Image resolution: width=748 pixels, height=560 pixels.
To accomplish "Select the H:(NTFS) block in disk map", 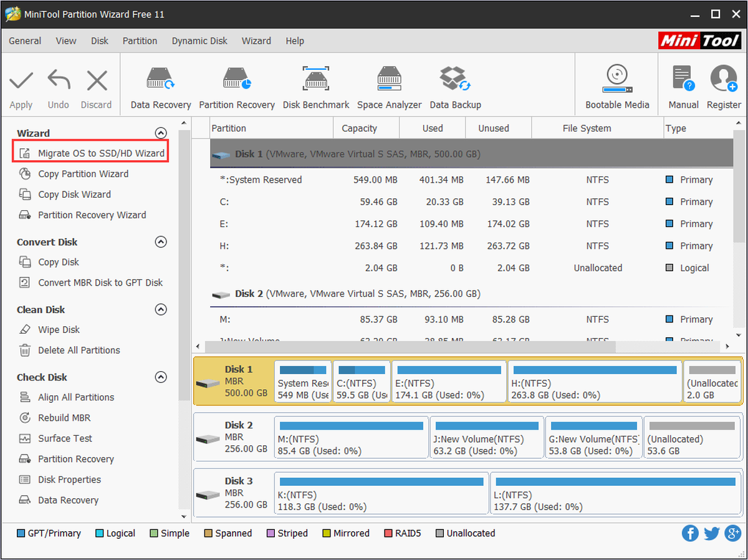I will click(595, 381).
